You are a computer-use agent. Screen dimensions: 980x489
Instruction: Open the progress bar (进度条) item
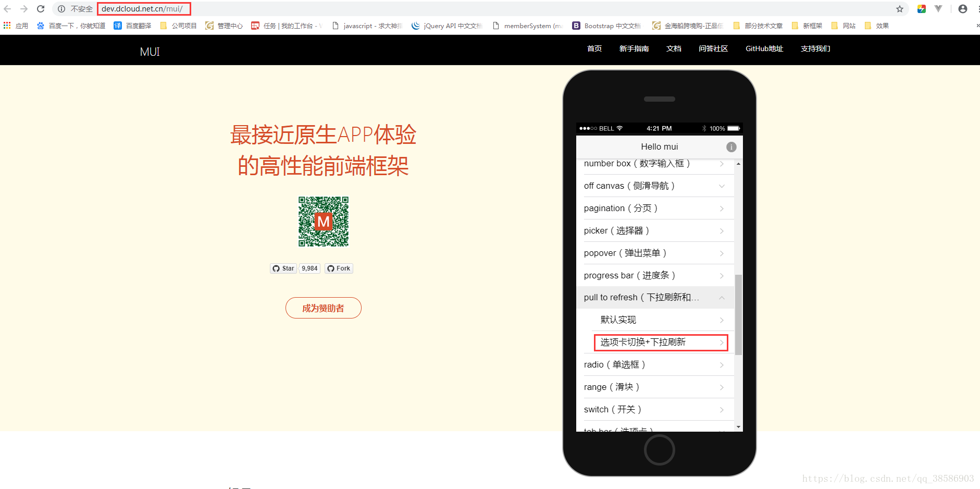tap(655, 275)
